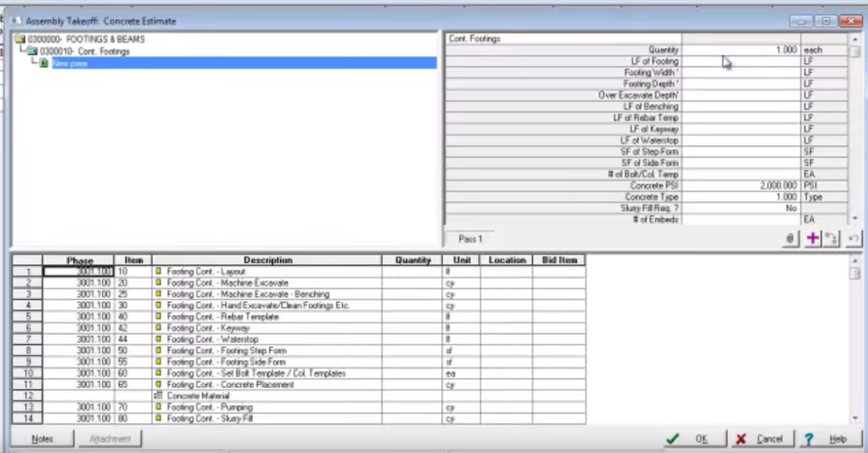Select the Cont. Footings assembly icon
This screenshot has width=868, height=453.
[x=33, y=51]
